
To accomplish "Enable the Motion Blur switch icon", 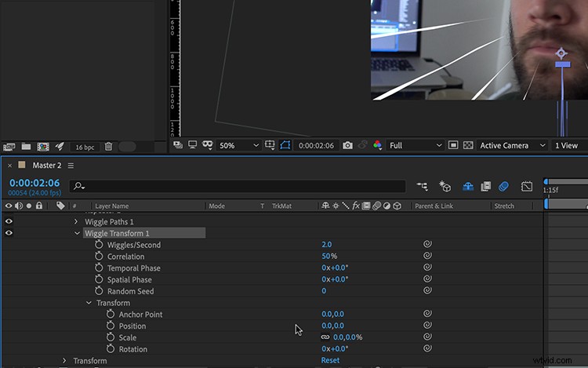I will click(503, 186).
